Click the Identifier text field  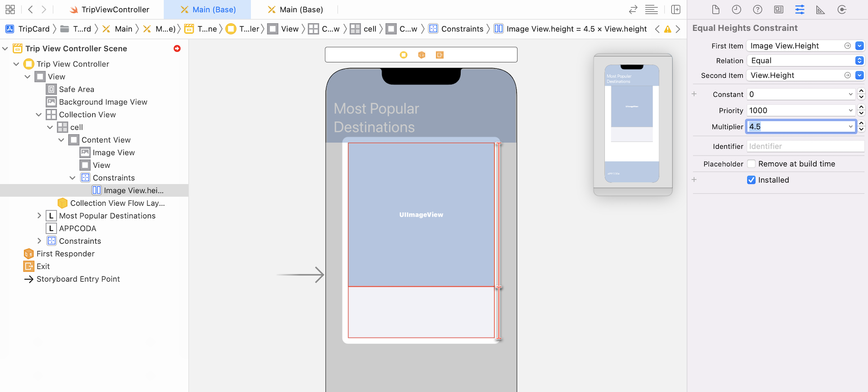click(x=805, y=146)
